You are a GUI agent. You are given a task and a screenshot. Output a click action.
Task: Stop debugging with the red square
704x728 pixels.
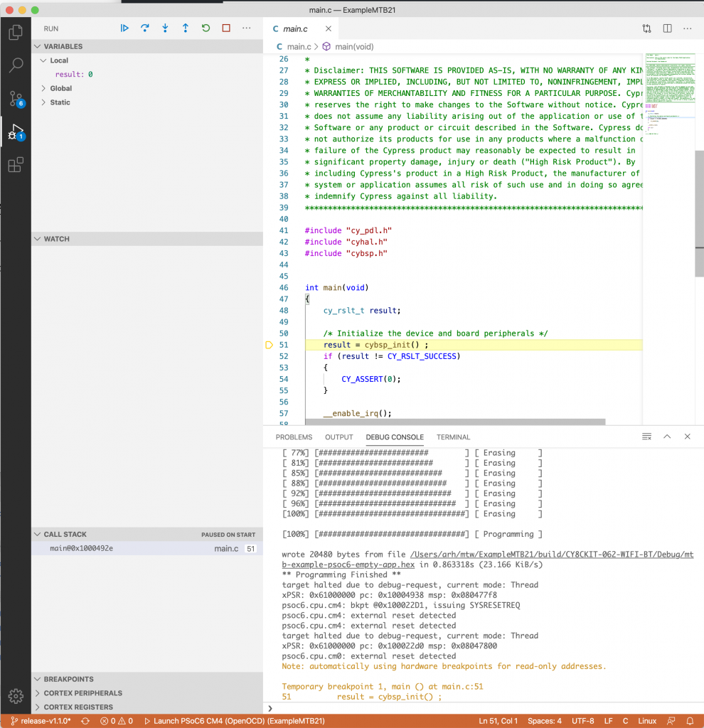(226, 28)
